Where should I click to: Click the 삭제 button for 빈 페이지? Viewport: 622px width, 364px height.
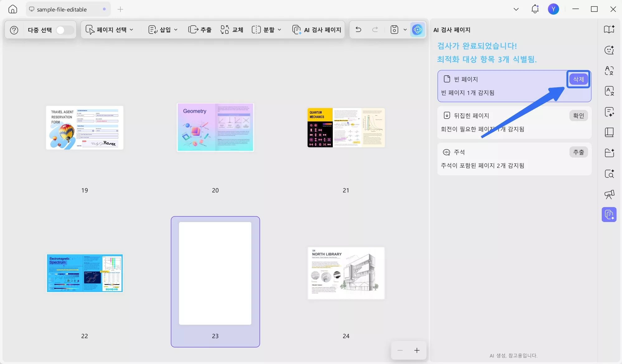coord(578,79)
